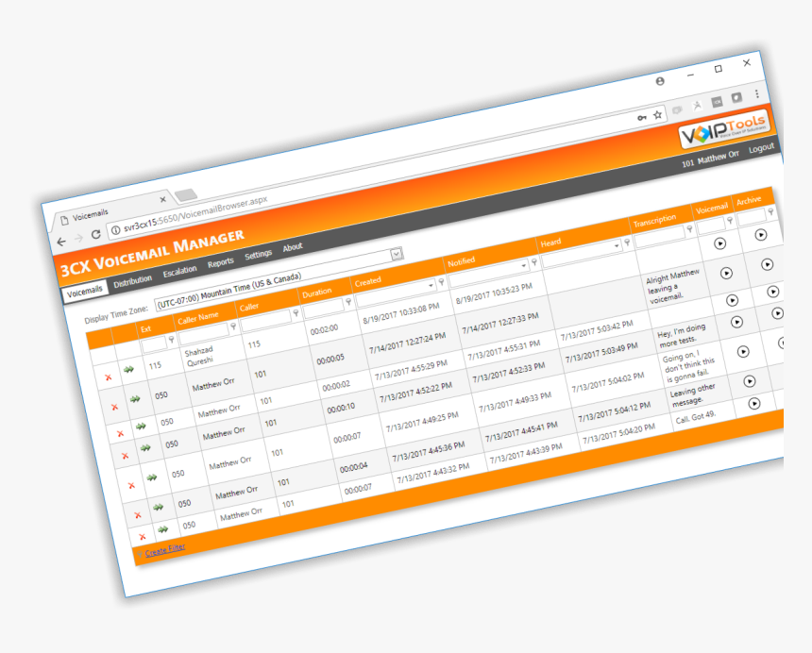This screenshot has height=653, width=812.
Task: Click the Logout link
Action: click(761, 148)
